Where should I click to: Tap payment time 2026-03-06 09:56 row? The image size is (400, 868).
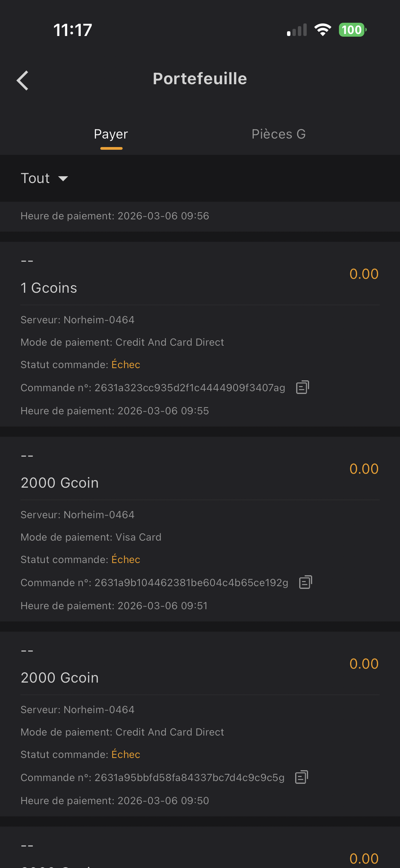tap(115, 216)
